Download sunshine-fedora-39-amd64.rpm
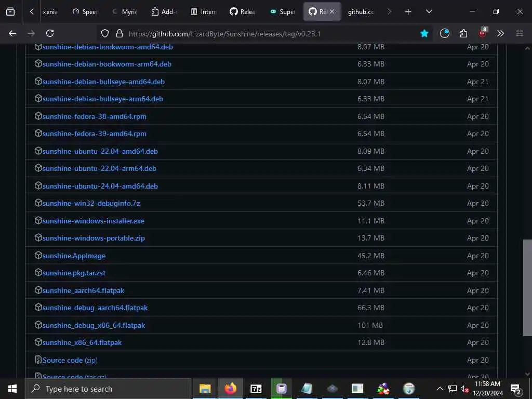The height and width of the screenshot is (399, 532). [95, 134]
